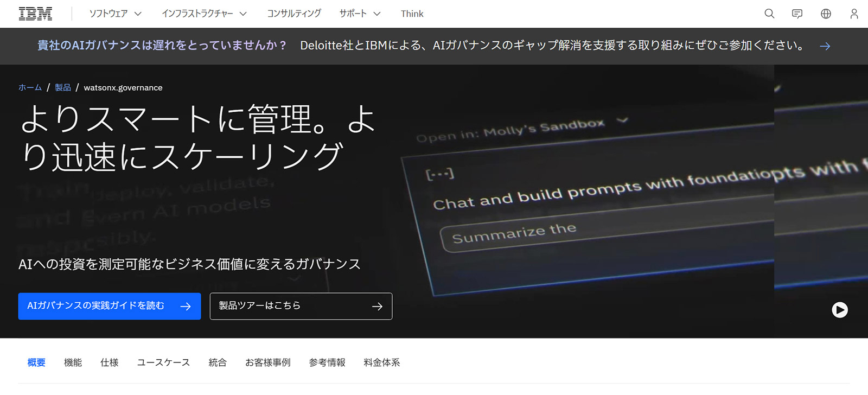Image resolution: width=868 pixels, height=395 pixels.
Task: Select the お客様事例 tab
Action: point(268,362)
